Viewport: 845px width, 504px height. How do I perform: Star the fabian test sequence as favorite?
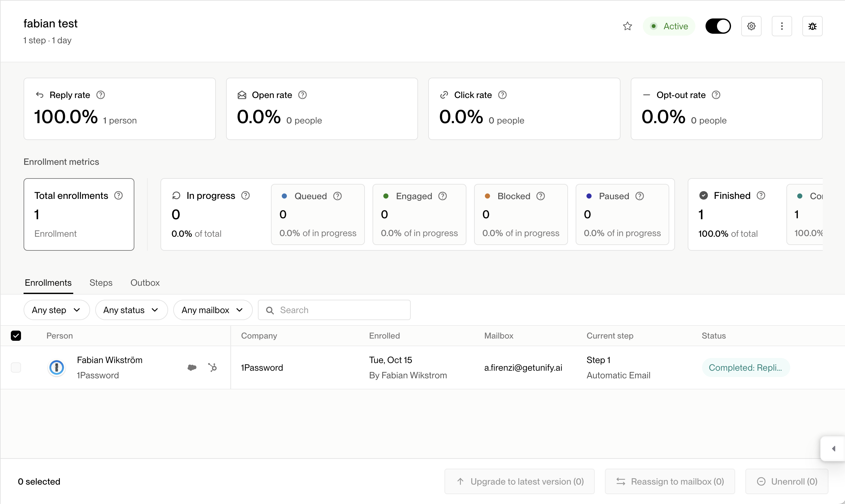coord(627,26)
